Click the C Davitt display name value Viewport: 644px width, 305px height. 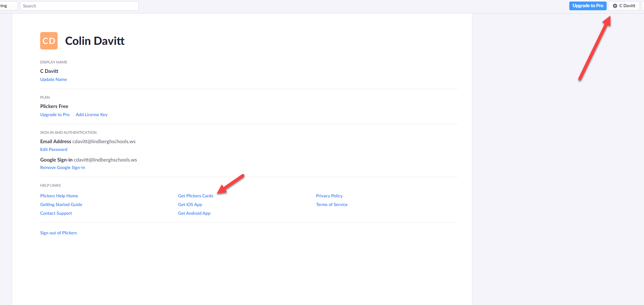49,71
